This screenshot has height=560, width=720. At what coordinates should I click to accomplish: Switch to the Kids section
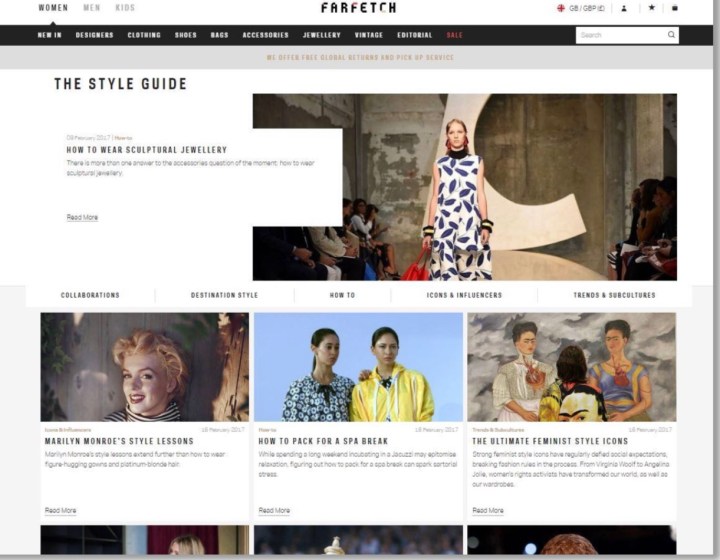[125, 8]
